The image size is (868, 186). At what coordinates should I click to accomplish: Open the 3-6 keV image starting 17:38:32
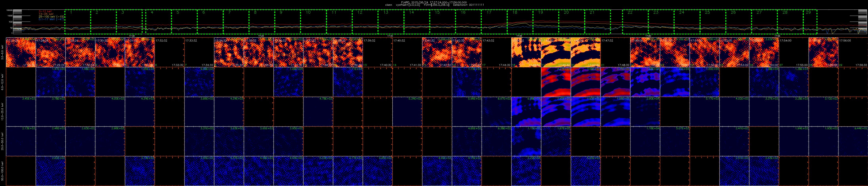pyautogui.click(x=348, y=52)
